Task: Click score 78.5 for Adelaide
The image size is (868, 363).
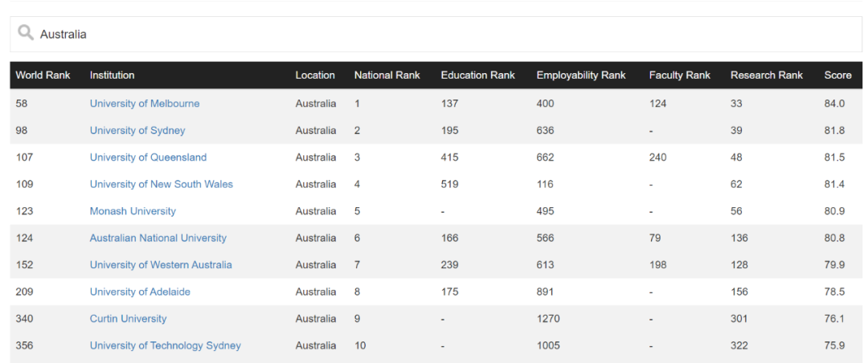Action: 834,292
